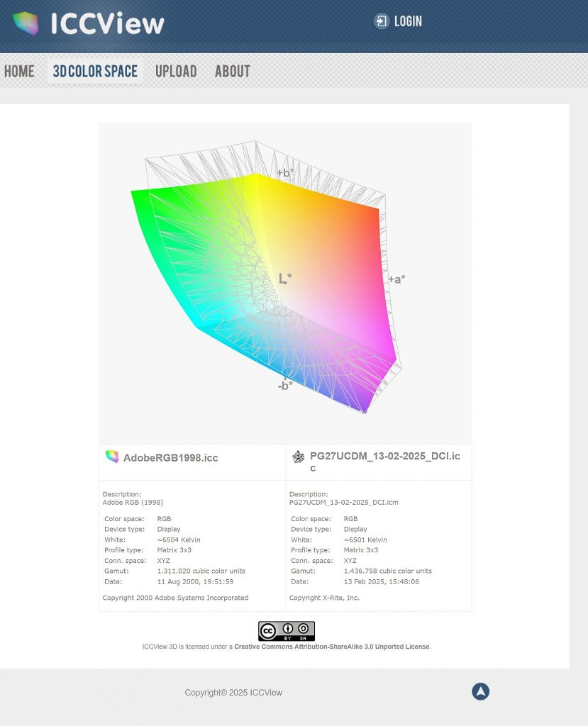Click the Creative Commons license badge
This screenshot has height=726, width=588.
tap(287, 631)
